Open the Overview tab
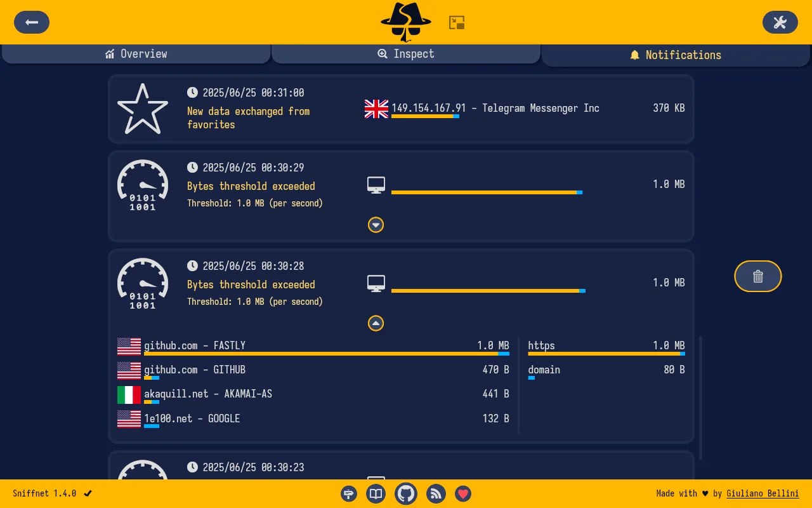Image resolution: width=812 pixels, height=508 pixels. coord(136,54)
